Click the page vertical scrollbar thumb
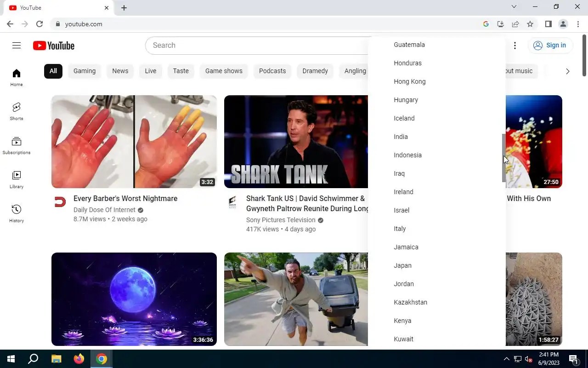This screenshot has height=368, width=588. pos(584,55)
